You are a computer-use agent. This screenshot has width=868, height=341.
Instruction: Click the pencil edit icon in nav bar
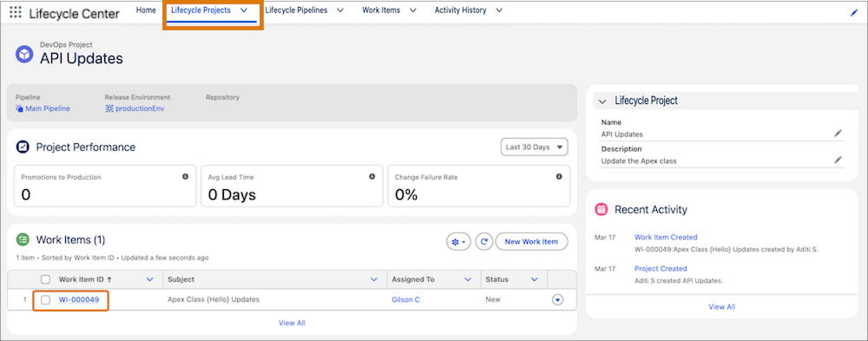pos(853,13)
